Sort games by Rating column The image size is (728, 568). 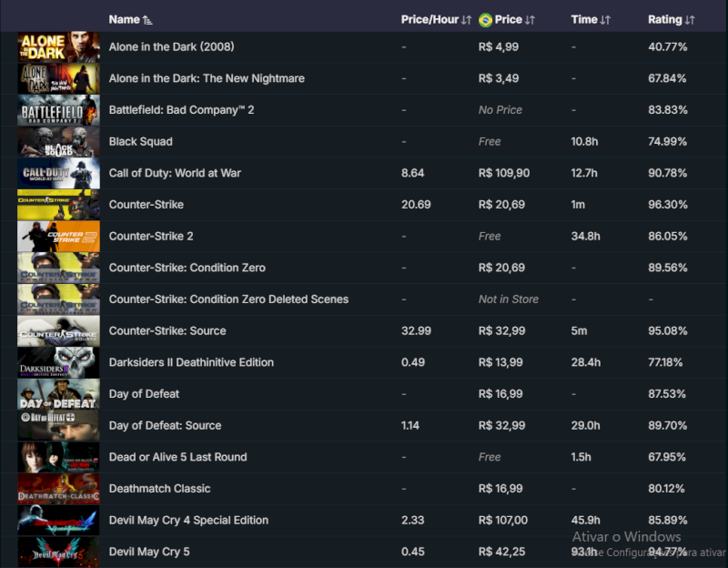pos(689,20)
